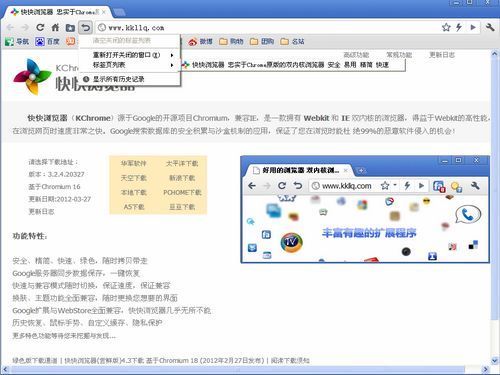
Task: Open the wrench settings menu
Action: (490, 27)
